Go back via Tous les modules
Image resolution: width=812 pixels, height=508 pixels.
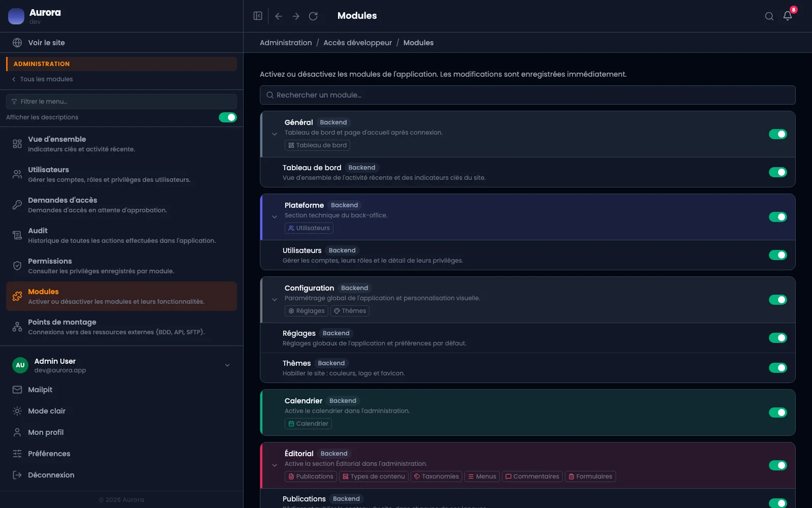tap(42, 79)
